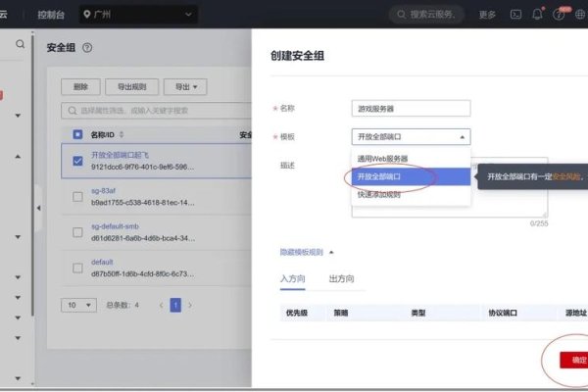
Task: Open the 更多 menu in top bar
Action: (x=487, y=15)
